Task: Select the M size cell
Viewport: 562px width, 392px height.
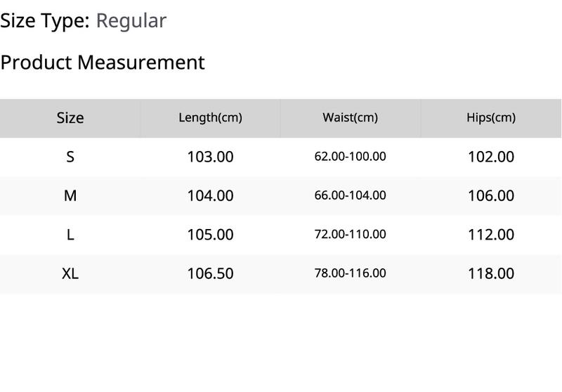Action: (70, 195)
